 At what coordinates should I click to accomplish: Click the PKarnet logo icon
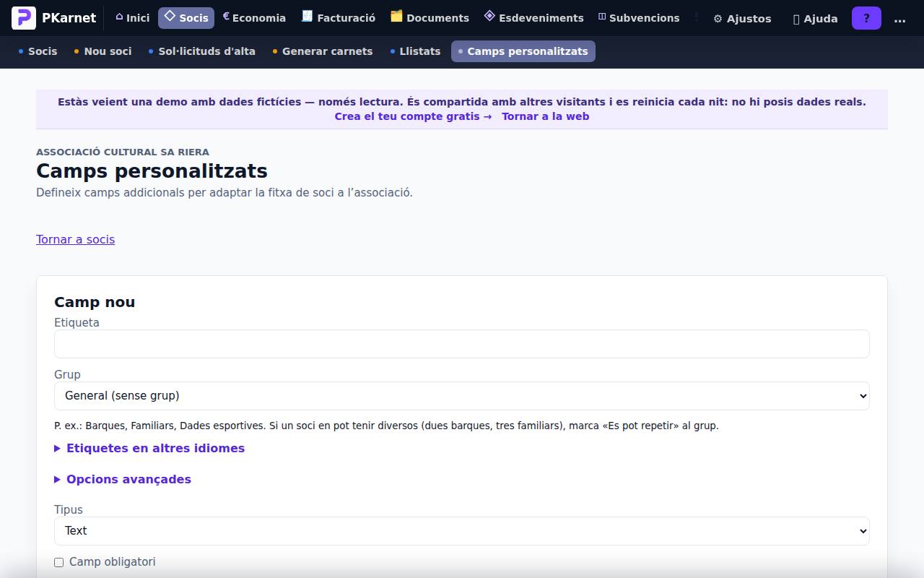click(24, 18)
